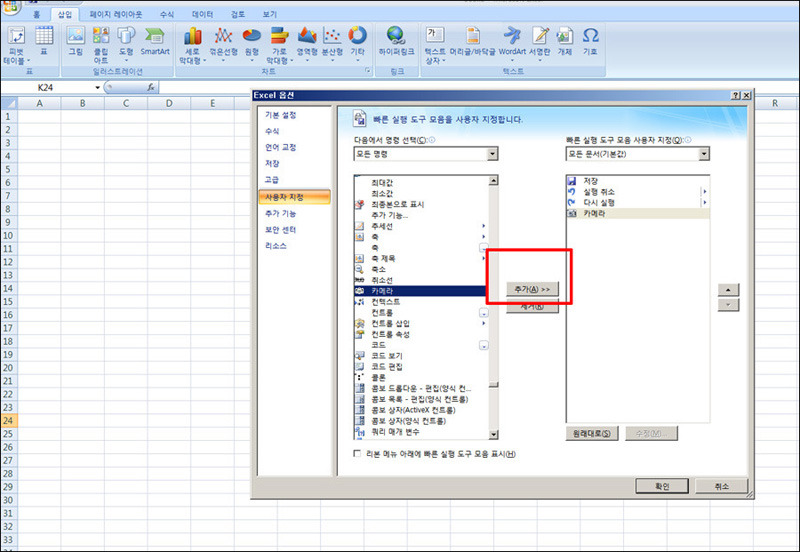Screen dimensions: 800x552
Task: Expand the 컨트롤 삽입 submenu arrow
Action: coord(483,323)
